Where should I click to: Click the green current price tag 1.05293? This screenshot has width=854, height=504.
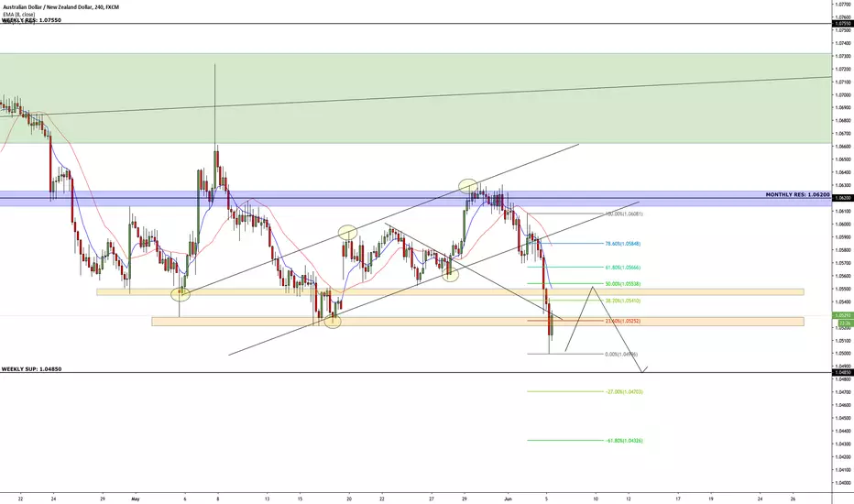pyautogui.click(x=843, y=315)
